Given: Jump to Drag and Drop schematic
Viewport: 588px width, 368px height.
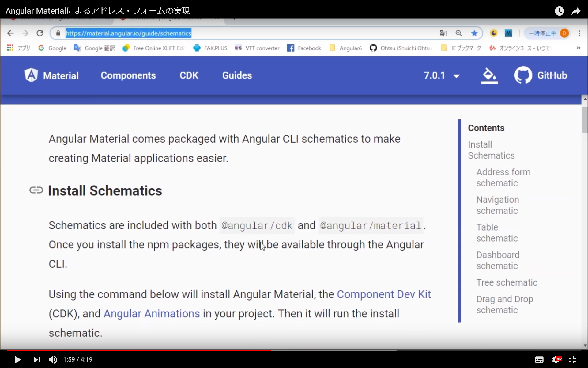Looking at the screenshot, I should point(505,305).
